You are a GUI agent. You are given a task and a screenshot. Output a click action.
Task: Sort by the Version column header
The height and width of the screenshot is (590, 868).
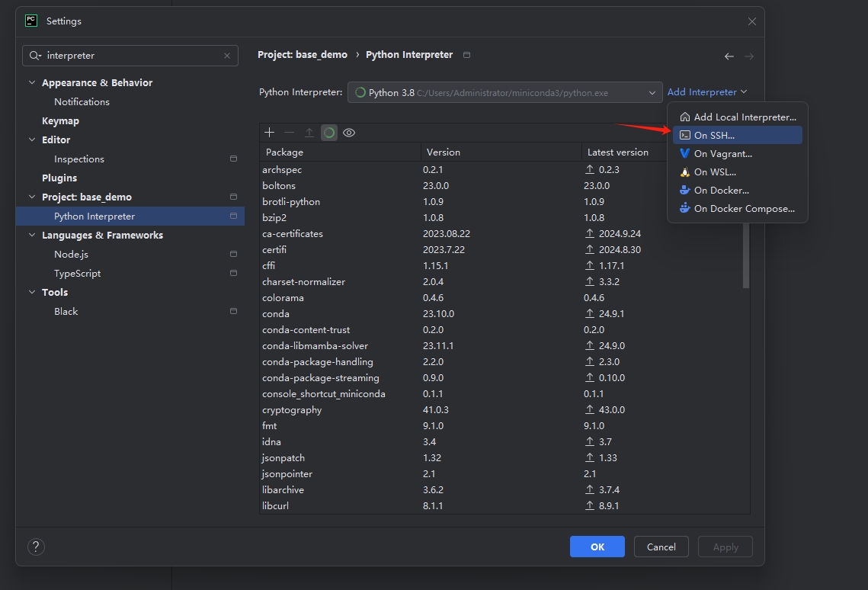pos(501,152)
